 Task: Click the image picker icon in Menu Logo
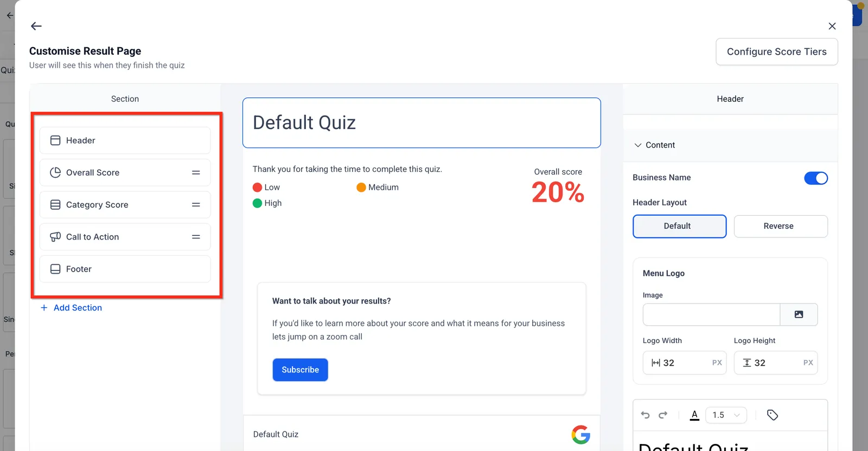(799, 314)
